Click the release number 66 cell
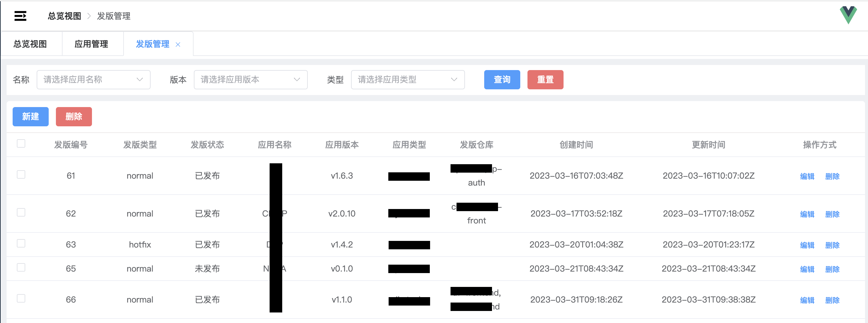 click(71, 300)
